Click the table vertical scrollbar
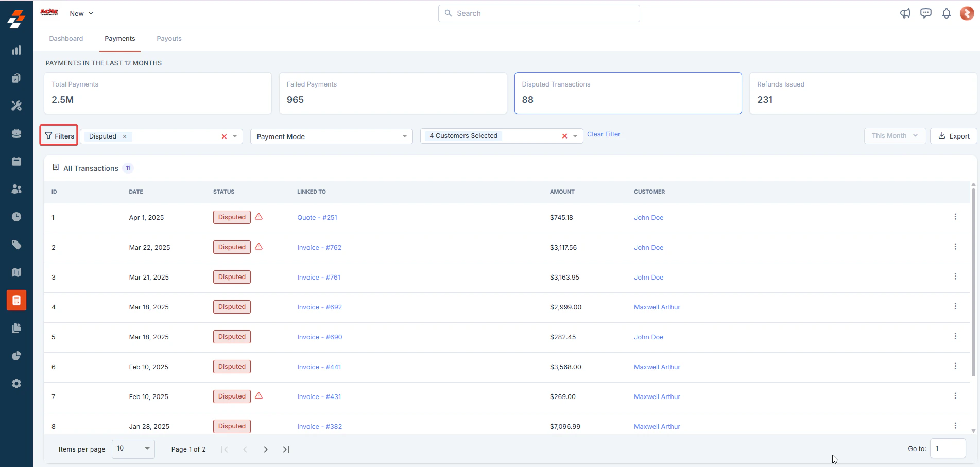The image size is (980, 467). point(973,282)
